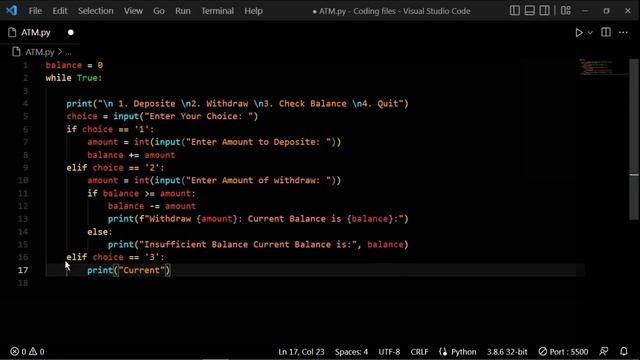Open the Customize Layout icon
Screen dimensions: 640x360
[x=566, y=11]
